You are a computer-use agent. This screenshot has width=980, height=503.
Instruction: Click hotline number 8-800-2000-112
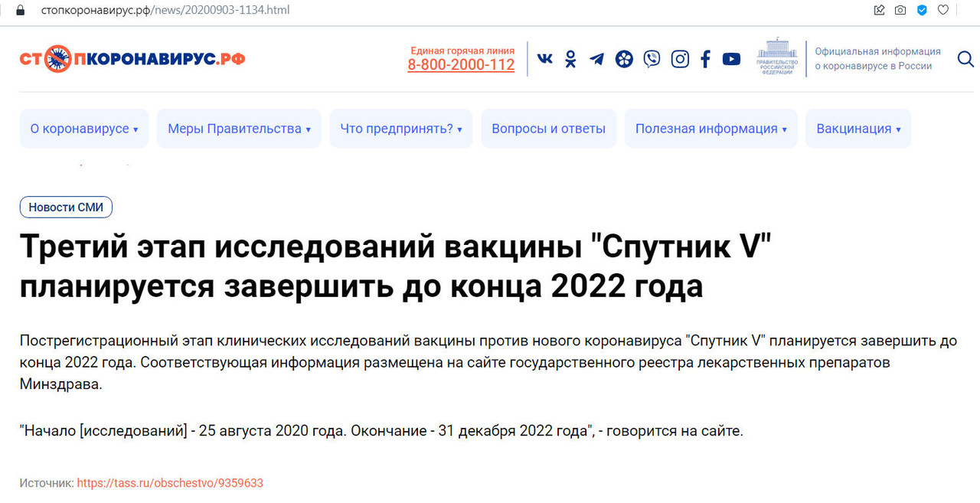(x=461, y=65)
